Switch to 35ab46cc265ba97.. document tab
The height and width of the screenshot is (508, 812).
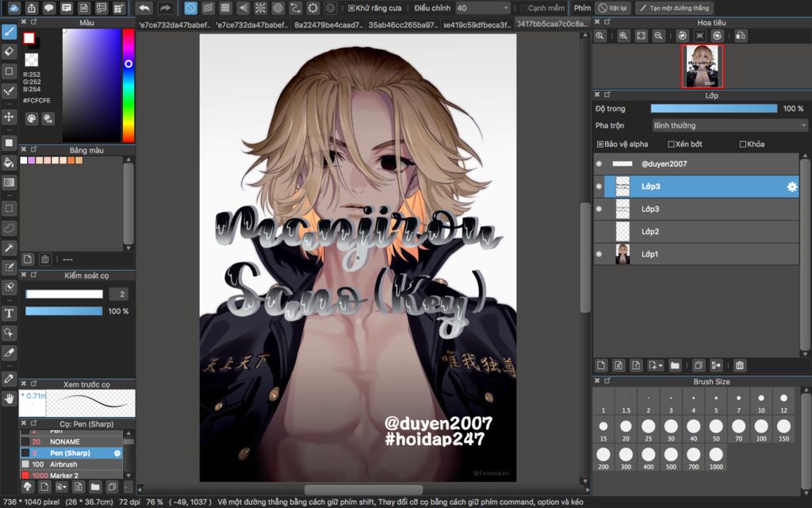pyautogui.click(x=404, y=25)
